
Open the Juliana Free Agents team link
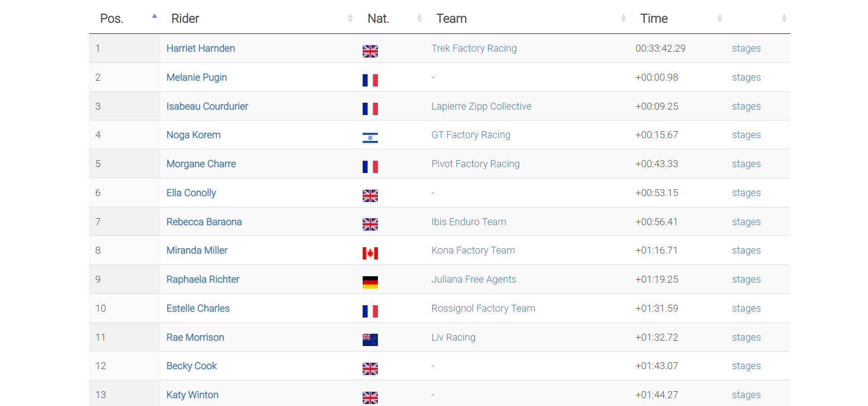click(x=473, y=279)
